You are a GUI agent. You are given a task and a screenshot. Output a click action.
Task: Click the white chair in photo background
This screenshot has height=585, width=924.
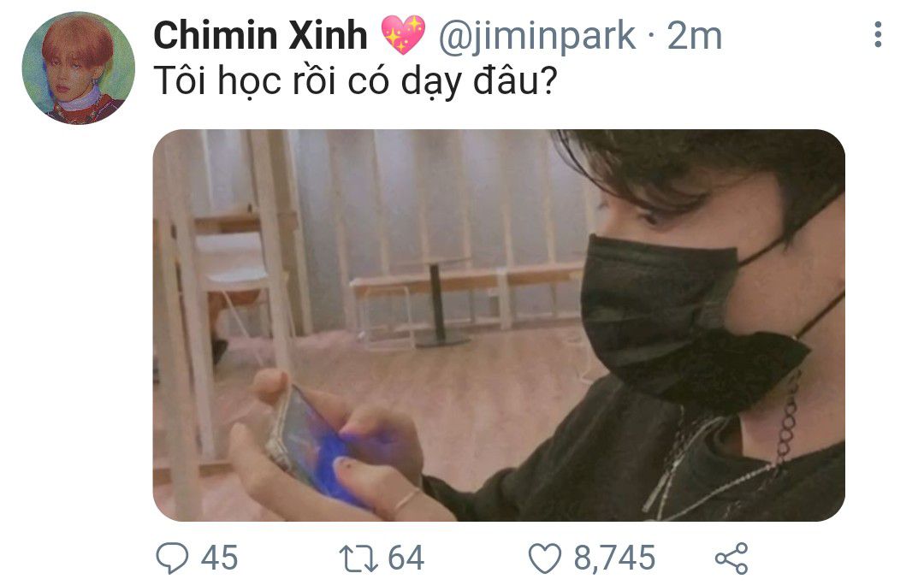[238, 277]
